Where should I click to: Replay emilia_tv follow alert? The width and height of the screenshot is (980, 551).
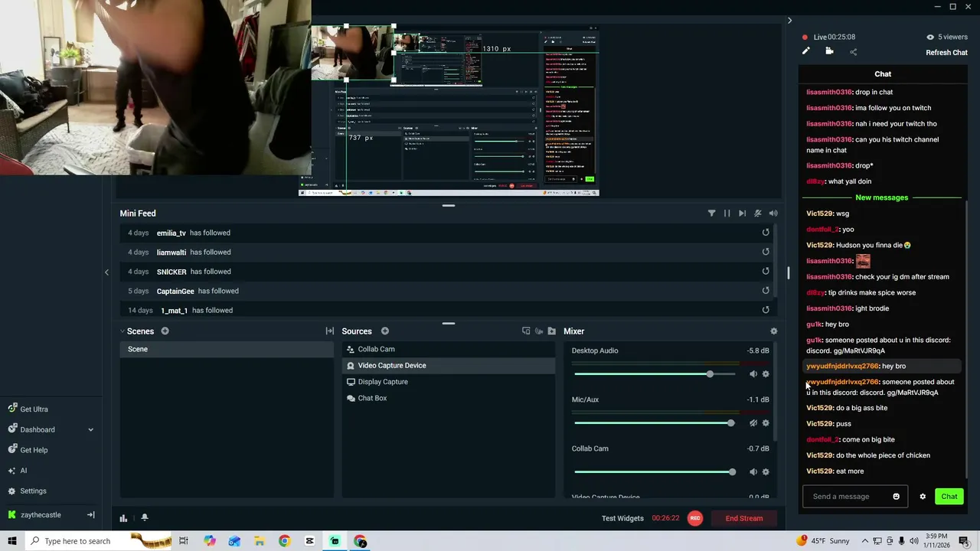click(766, 233)
